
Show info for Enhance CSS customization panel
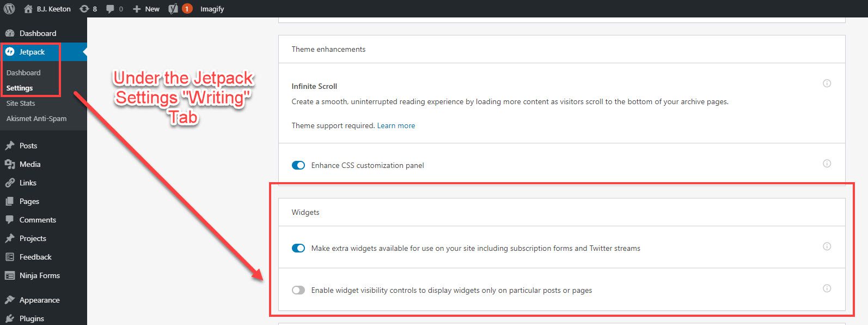point(827,164)
